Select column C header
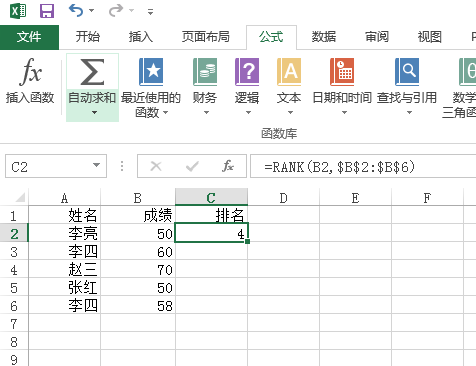Screen dimensions: 476x366 tap(211, 198)
